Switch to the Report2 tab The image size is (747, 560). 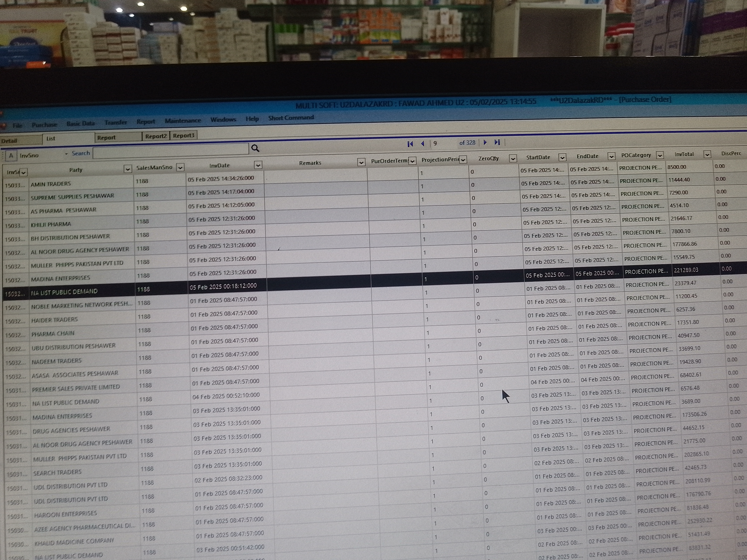tap(156, 136)
